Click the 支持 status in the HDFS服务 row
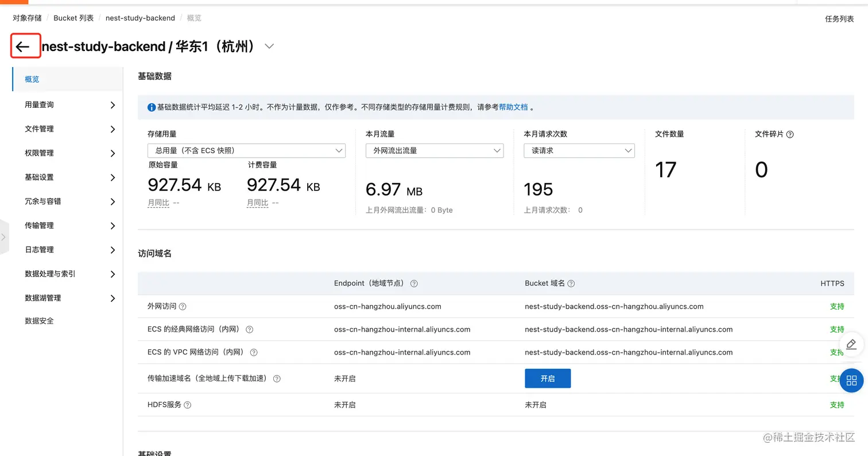 (837, 405)
